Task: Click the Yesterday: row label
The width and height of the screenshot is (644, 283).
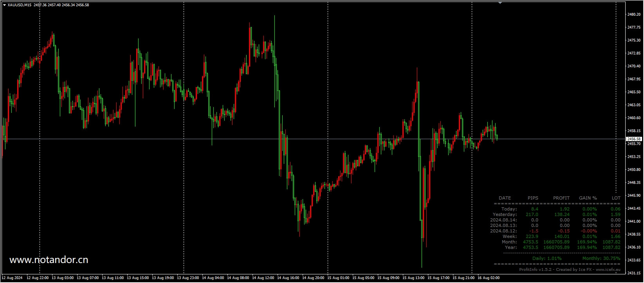Action: click(505, 214)
